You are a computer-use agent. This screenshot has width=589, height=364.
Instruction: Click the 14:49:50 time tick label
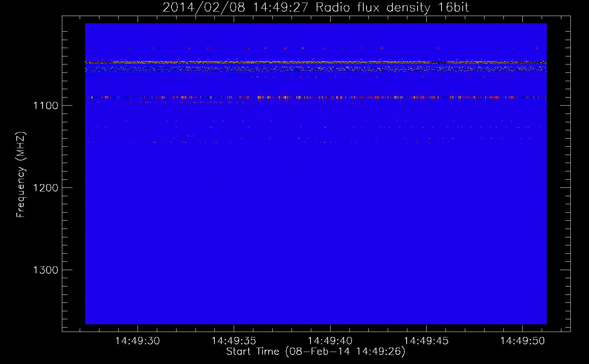523,341
